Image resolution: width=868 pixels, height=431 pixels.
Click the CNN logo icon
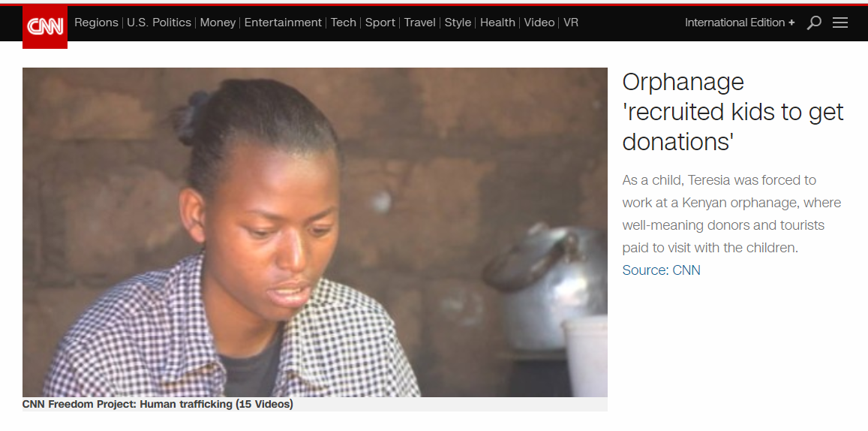(x=45, y=27)
